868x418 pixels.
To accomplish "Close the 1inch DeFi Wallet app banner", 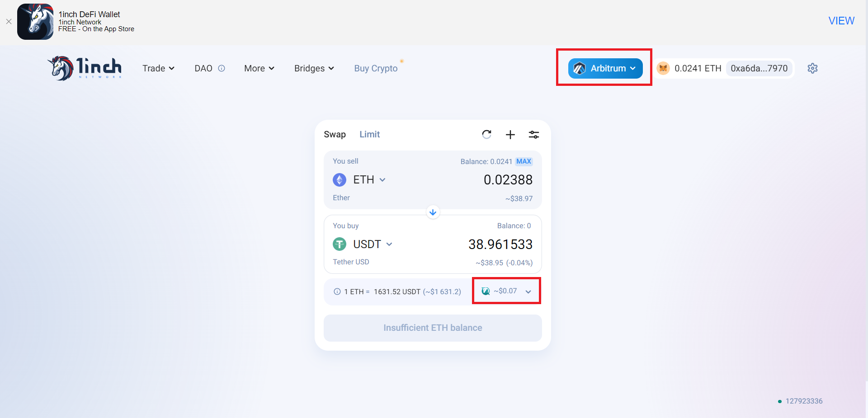I will 9,21.
